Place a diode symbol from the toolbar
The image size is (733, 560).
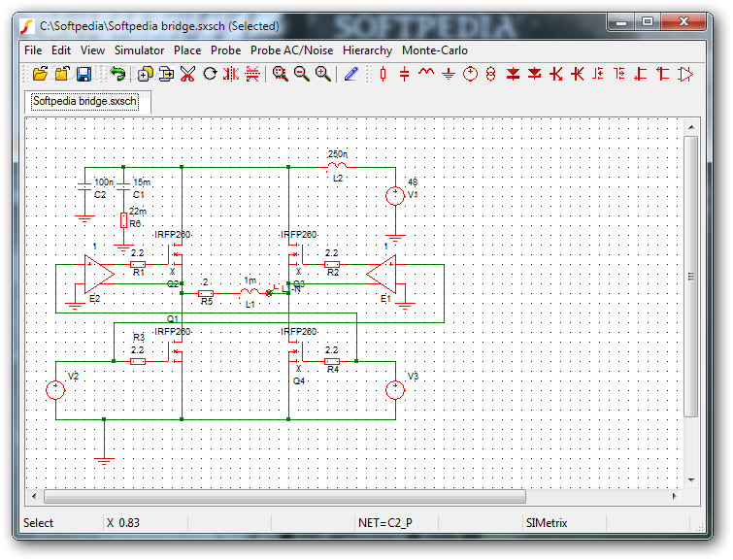[513, 74]
